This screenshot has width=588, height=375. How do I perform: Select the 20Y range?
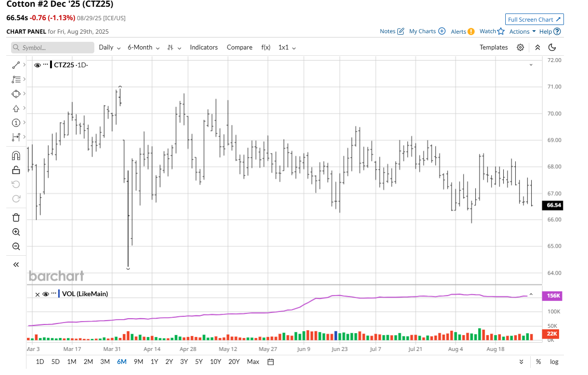point(234,362)
